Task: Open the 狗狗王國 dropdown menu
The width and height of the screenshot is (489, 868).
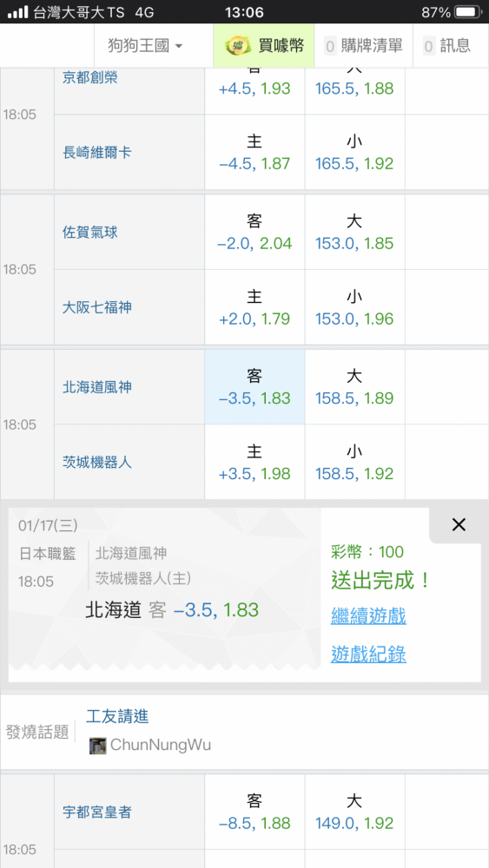Action: tap(145, 46)
